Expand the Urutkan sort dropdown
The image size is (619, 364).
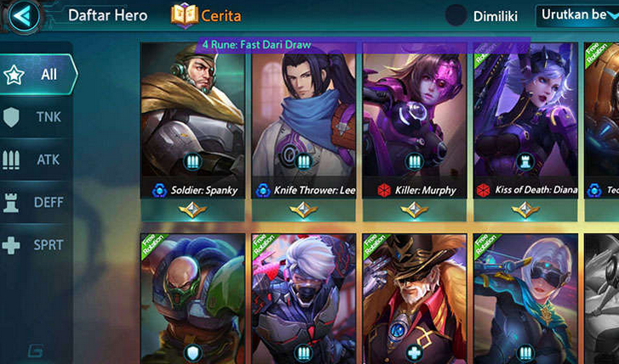[x=577, y=16]
